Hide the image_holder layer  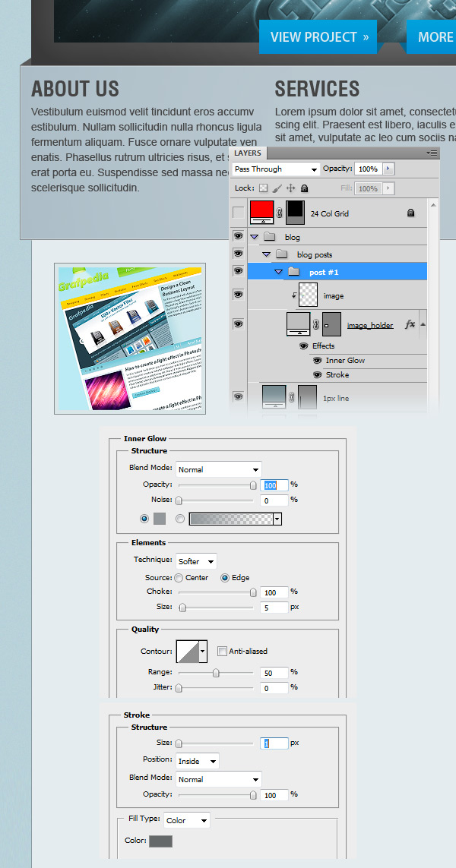238,324
